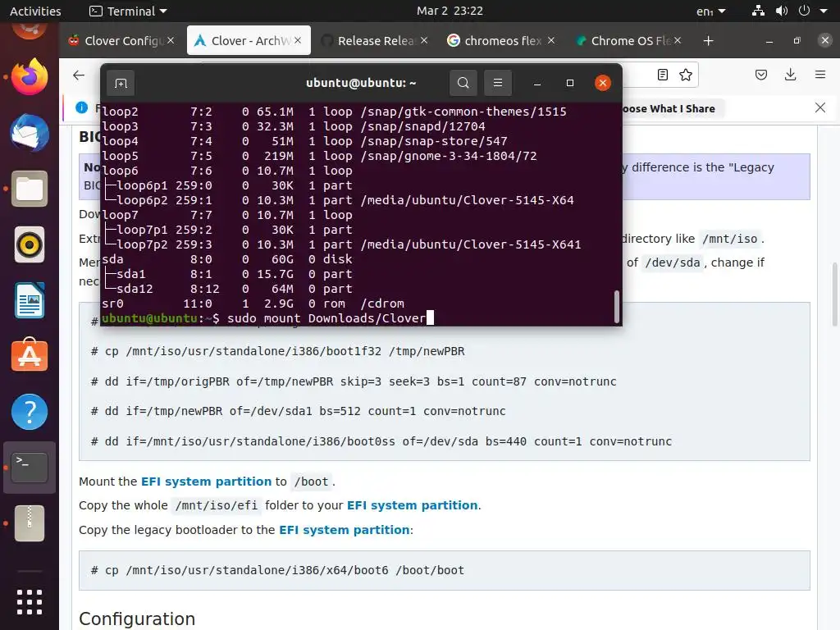The height and width of the screenshot is (630, 840).
Task: Click the terminal search icon
Action: pyautogui.click(x=463, y=83)
